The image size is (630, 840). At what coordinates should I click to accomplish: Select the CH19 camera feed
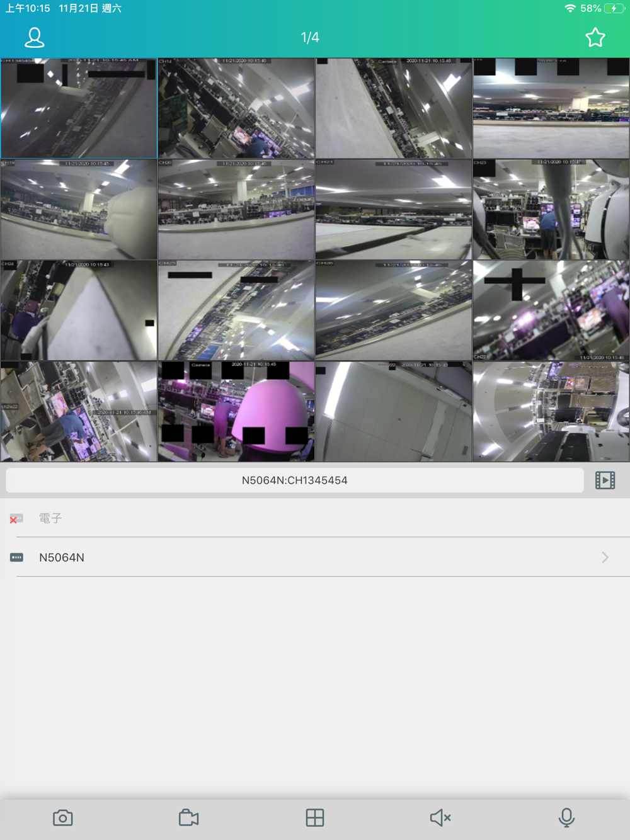pos(79,209)
